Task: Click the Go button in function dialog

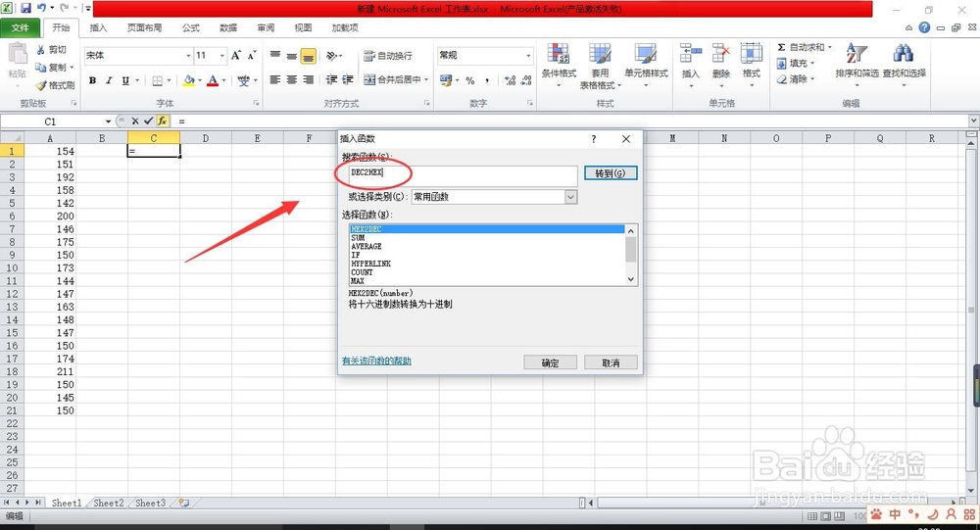Action: (610, 173)
